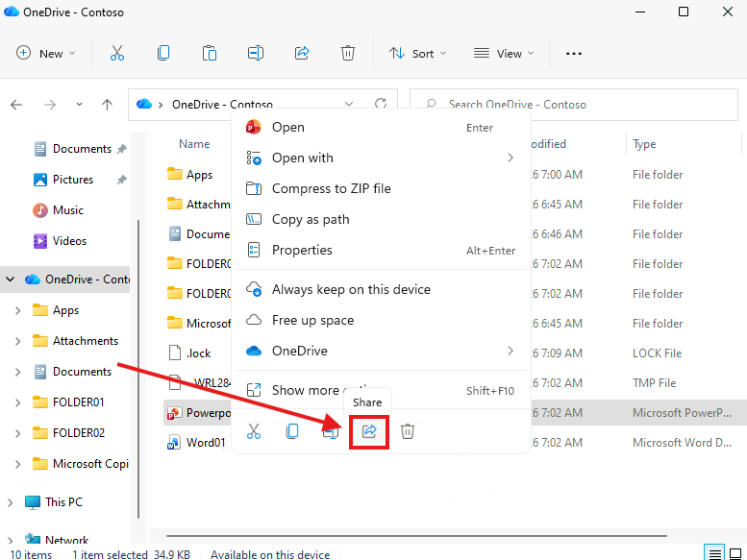The width and height of the screenshot is (747, 560).
Task: Click the Paste icon in the top toolbar
Action: tap(210, 53)
